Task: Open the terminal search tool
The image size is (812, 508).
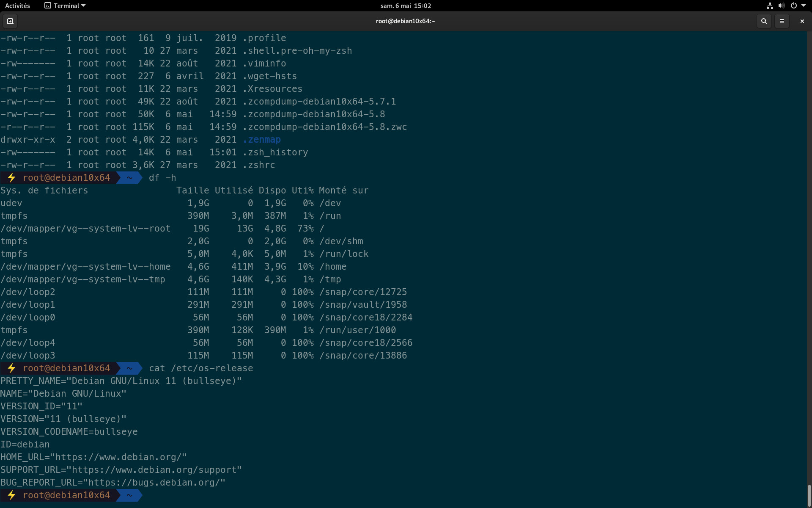Action: pyautogui.click(x=764, y=21)
